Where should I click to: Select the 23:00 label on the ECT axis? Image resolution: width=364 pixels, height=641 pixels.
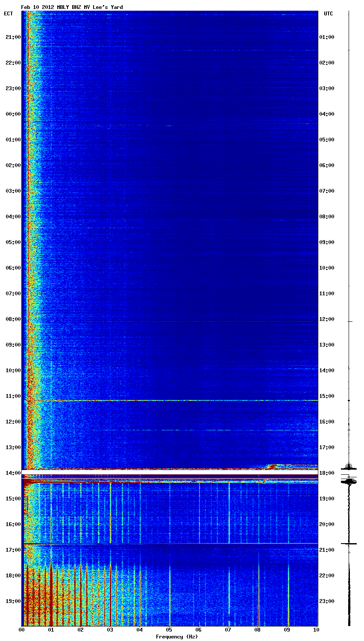pyautogui.click(x=13, y=88)
